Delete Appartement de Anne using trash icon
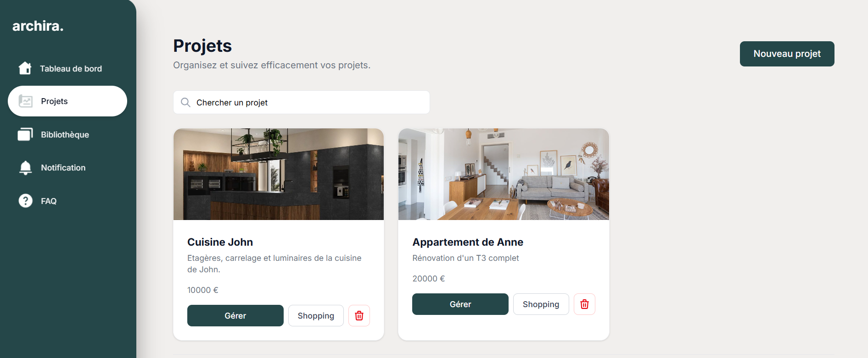Screen dimensions: 868x358 (584, 304)
